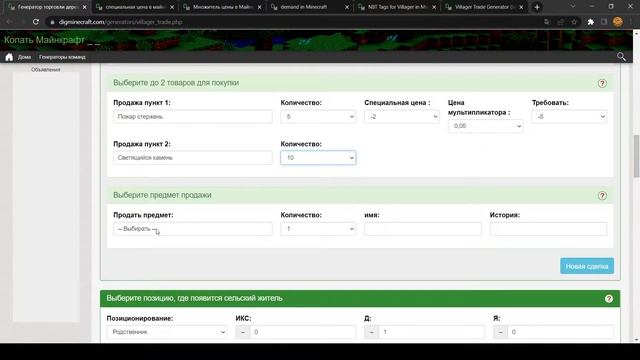Click the 'Дома' nav link
Viewport: 640px width, 360px height.
click(x=24, y=57)
